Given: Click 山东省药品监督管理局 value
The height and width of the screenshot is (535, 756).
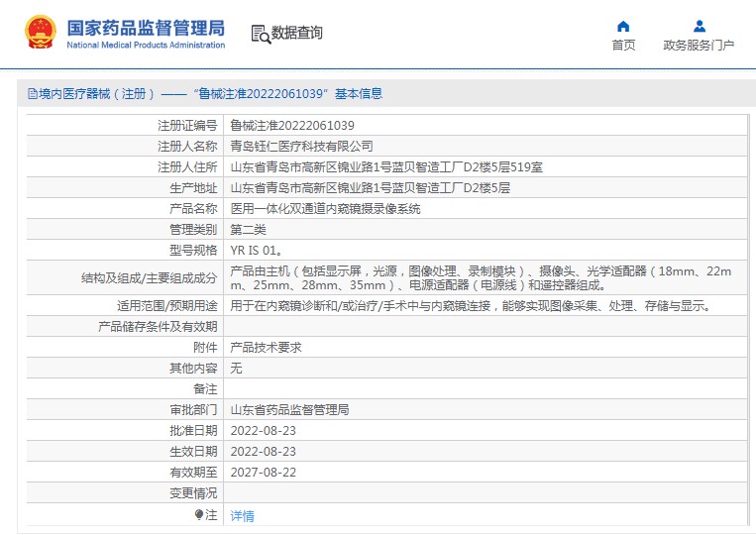Looking at the screenshot, I should [x=289, y=410].
